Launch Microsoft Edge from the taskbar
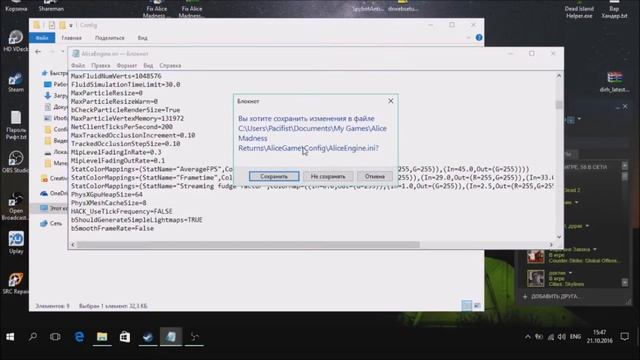The image size is (640, 360). point(79,336)
